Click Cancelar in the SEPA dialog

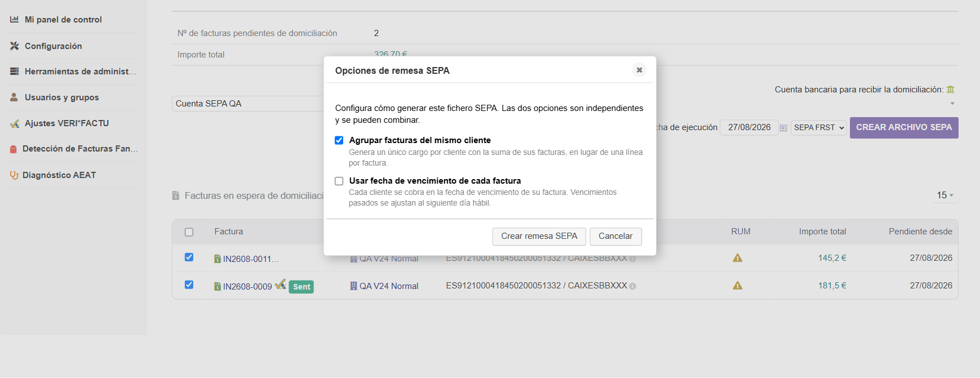(x=615, y=236)
